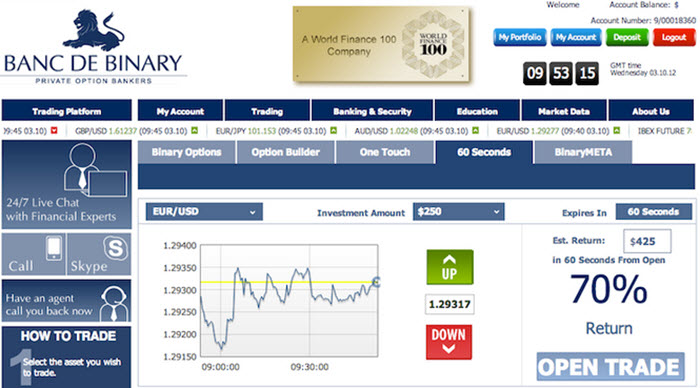Switch to the One Touch tab

point(385,152)
